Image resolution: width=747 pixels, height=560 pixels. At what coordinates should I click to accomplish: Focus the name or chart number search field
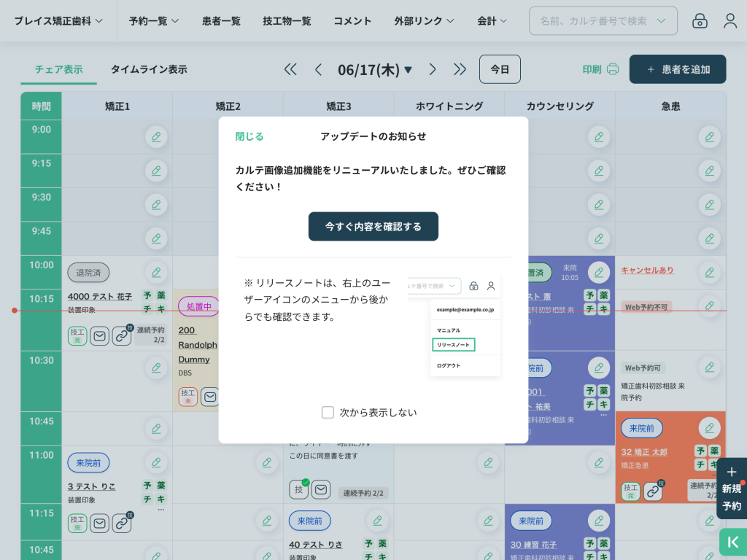(595, 21)
